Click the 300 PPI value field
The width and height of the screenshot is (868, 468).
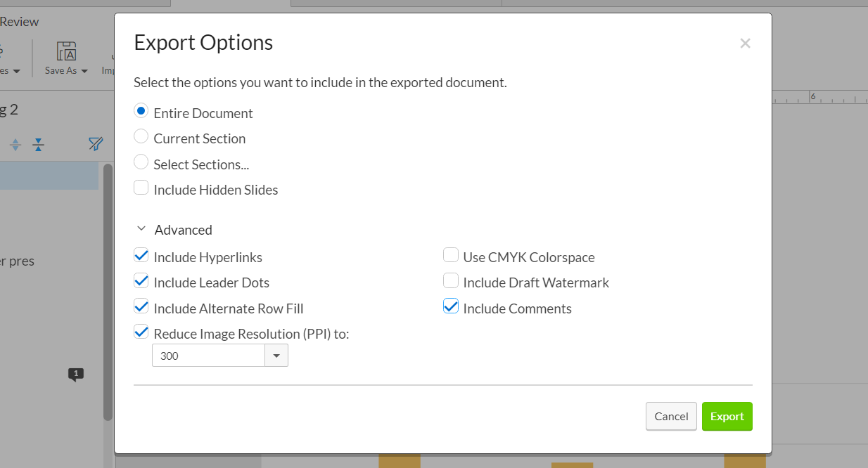209,356
